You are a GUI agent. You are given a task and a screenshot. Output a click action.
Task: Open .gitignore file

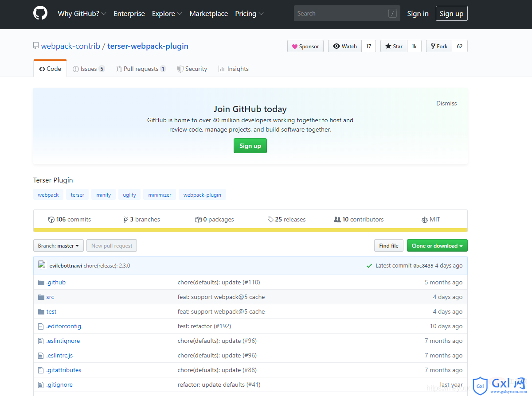point(59,384)
